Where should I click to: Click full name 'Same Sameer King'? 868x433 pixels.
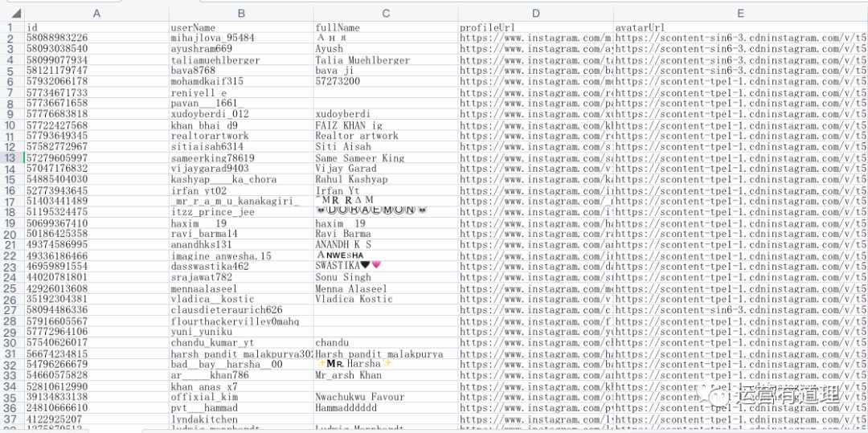[x=360, y=157]
